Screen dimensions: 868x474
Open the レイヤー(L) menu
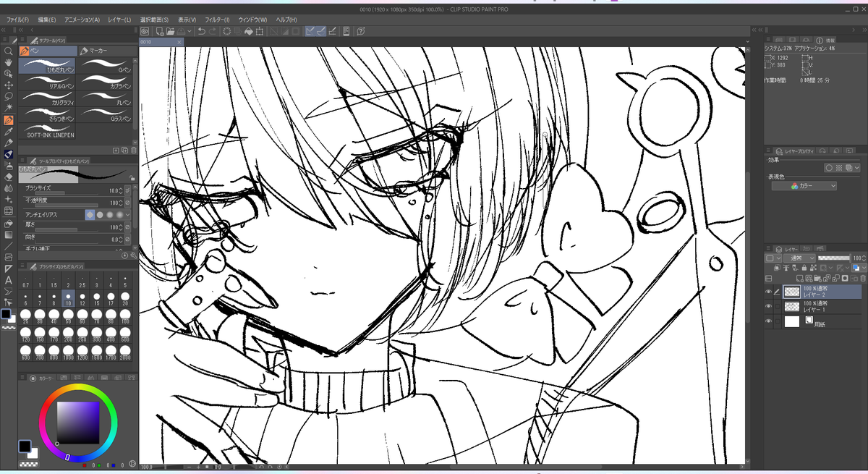coord(118,20)
